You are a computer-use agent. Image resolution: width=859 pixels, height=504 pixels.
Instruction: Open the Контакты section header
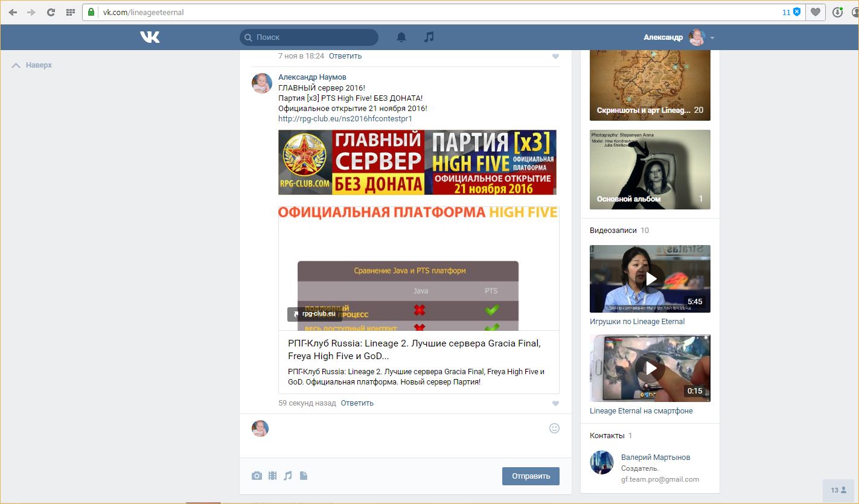[611, 436]
